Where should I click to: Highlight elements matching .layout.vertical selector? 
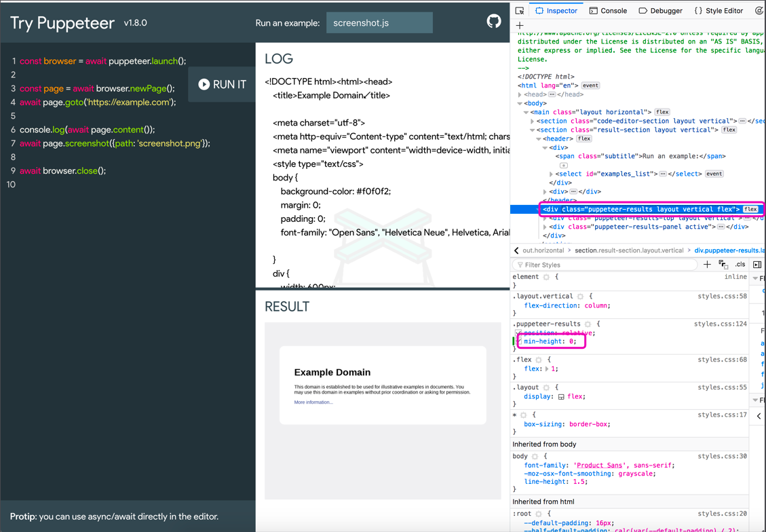pyautogui.click(x=580, y=297)
